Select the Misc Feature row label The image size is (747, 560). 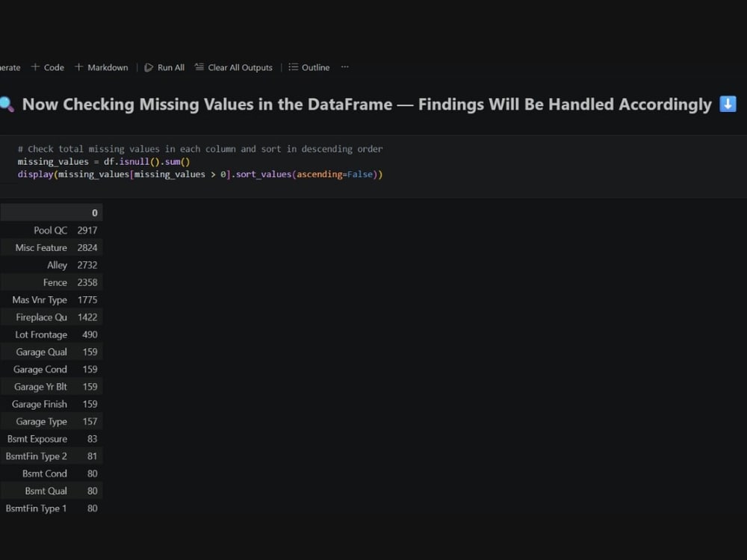click(41, 248)
